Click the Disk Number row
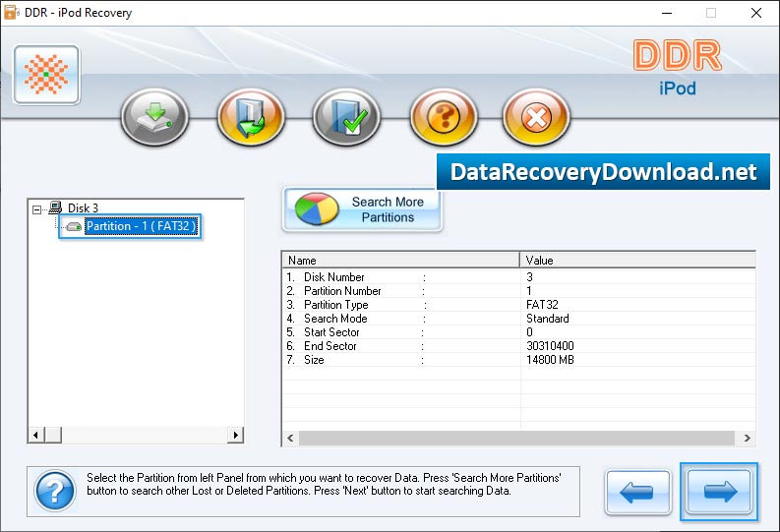The width and height of the screenshot is (780, 532). tap(518, 277)
